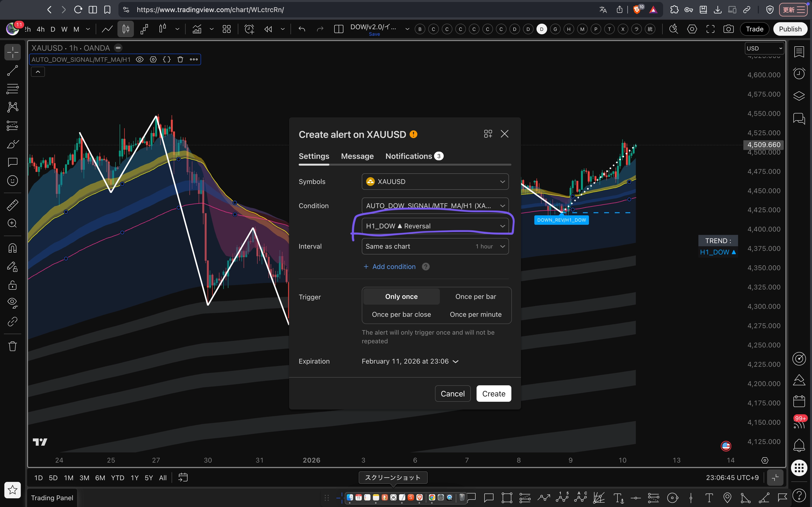
Task: Open indicator settings gear in legend
Action: [x=153, y=60]
